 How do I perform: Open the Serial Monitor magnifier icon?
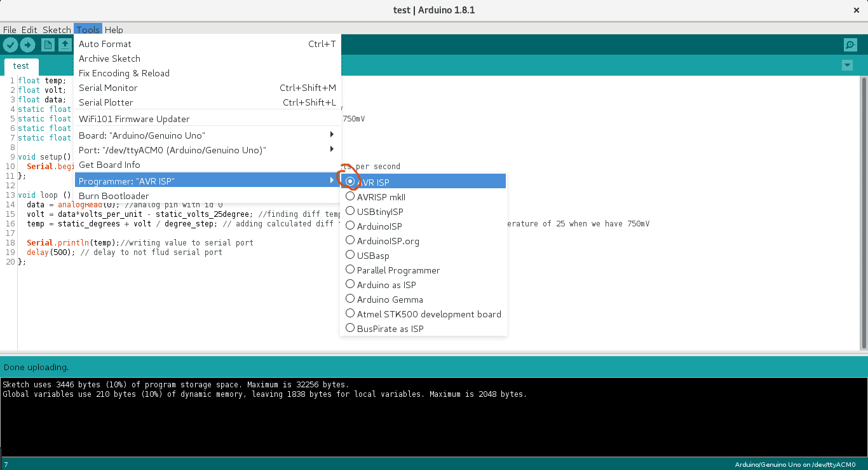(850, 45)
